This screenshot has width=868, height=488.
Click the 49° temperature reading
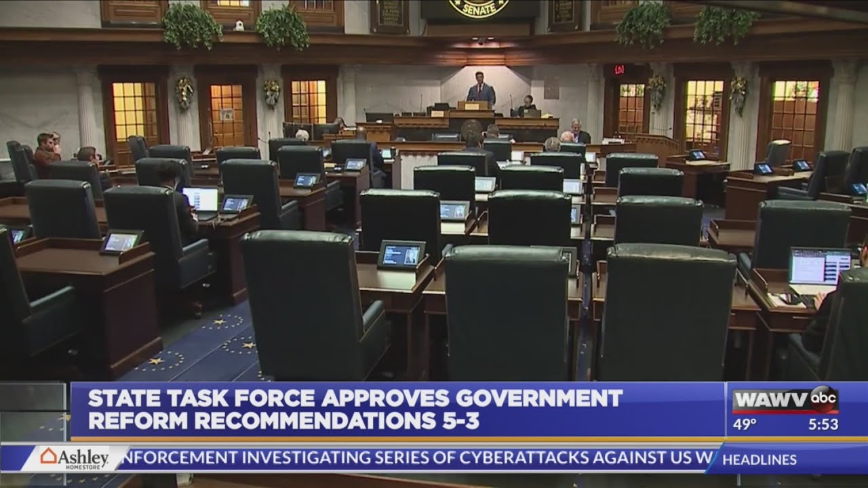click(x=745, y=424)
